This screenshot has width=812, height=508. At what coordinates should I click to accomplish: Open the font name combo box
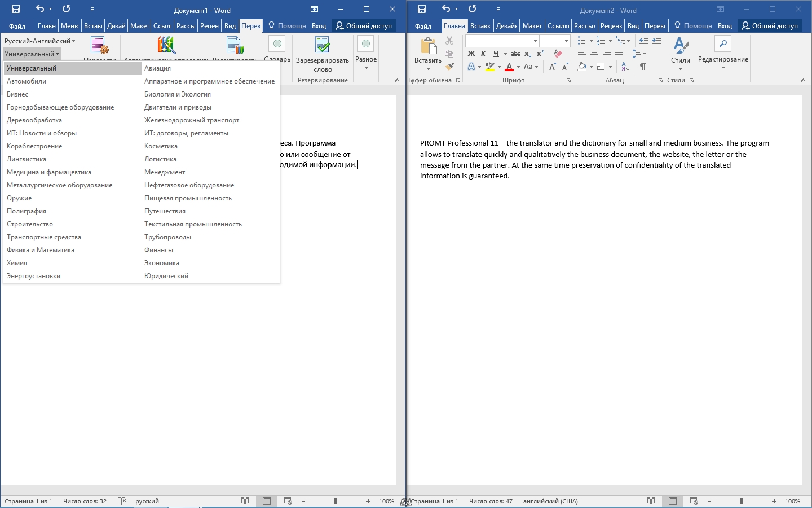(502, 41)
